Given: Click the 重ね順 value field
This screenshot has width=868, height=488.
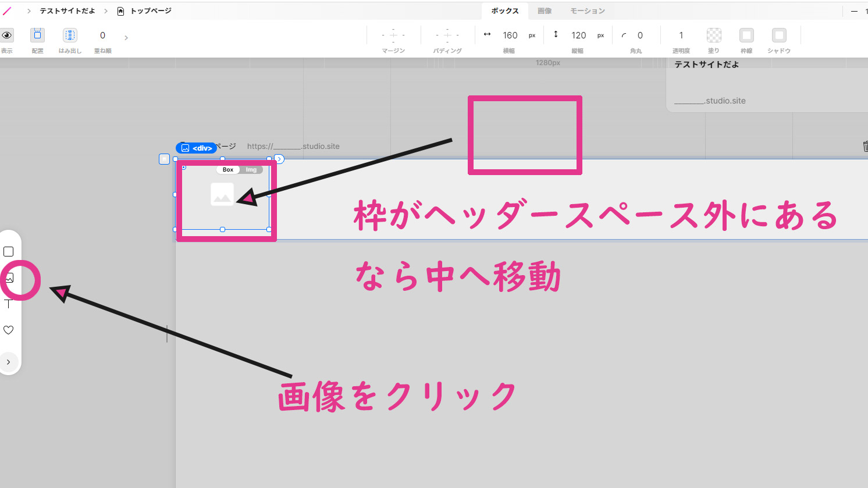Looking at the screenshot, I should (102, 35).
